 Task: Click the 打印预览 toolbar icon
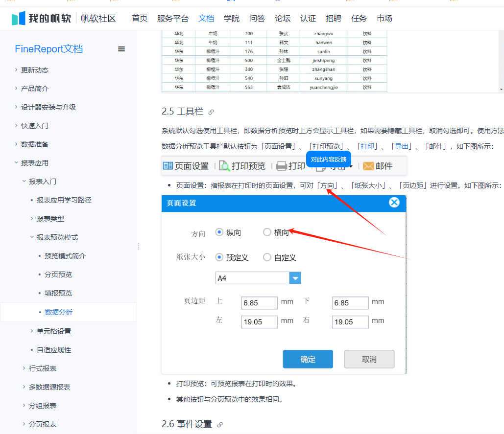coord(224,166)
